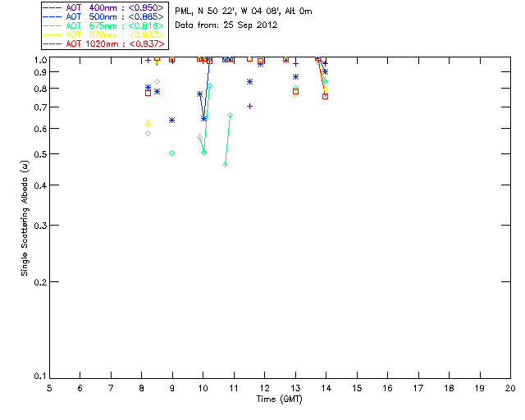Click x-axis tick label '6'

80,388
